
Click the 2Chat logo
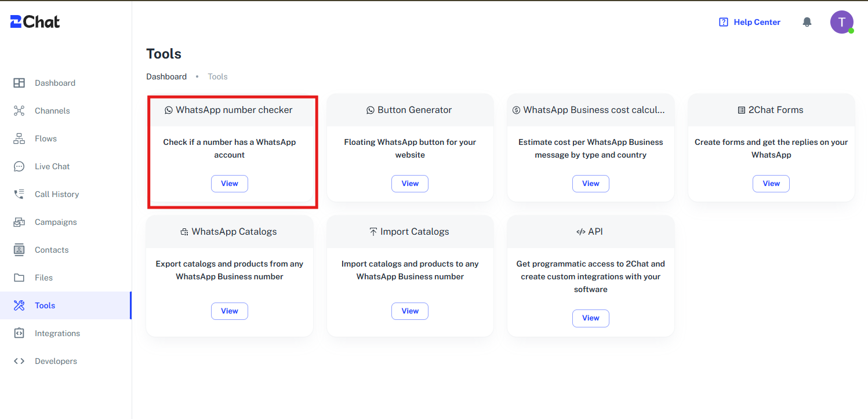(35, 22)
